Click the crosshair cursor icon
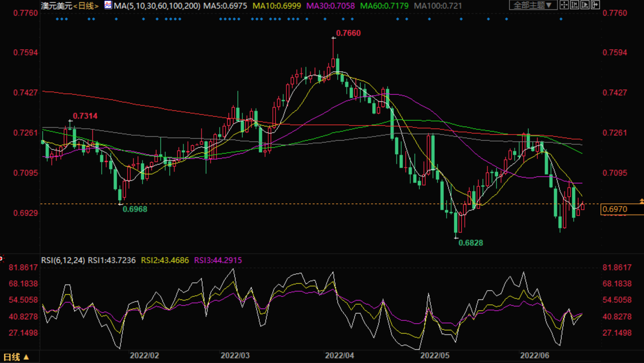 click(564, 5)
